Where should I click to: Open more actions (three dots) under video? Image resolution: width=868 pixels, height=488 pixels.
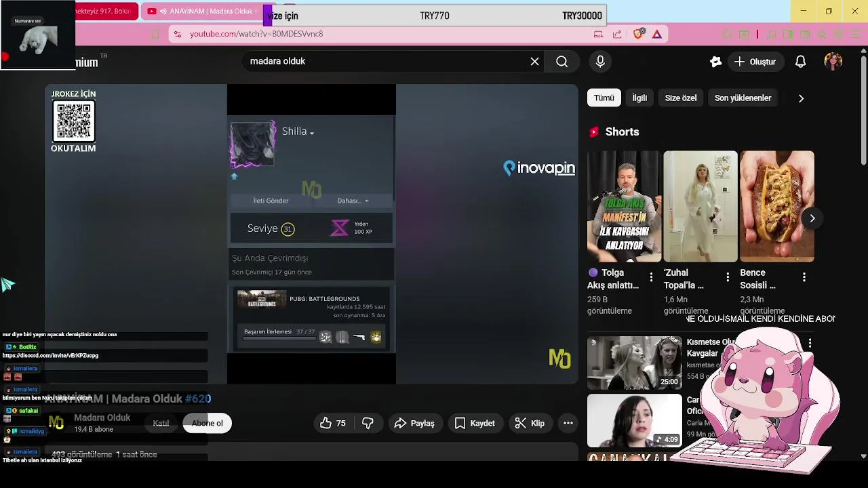click(x=568, y=424)
